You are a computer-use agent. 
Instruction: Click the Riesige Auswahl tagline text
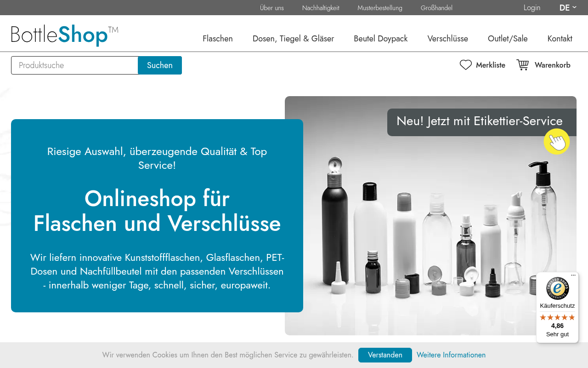click(157, 158)
